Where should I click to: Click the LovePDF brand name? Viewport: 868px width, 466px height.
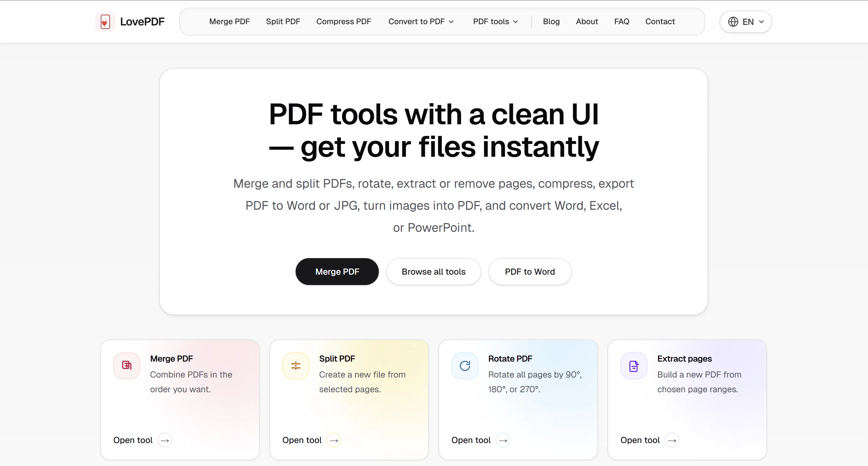pos(142,21)
